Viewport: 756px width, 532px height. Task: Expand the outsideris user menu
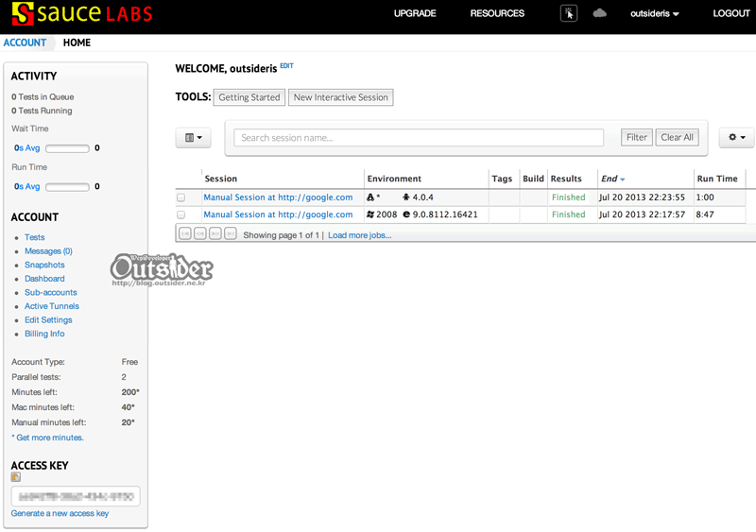click(x=654, y=13)
